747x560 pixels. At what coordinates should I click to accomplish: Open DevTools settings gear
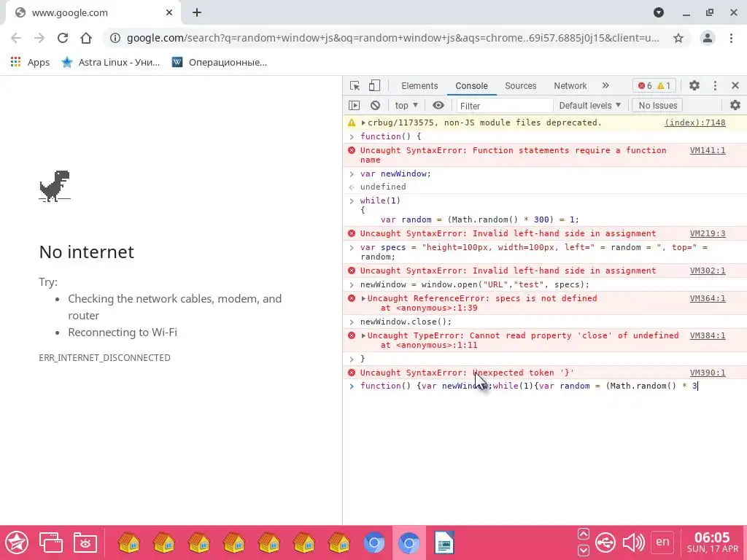pos(694,86)
